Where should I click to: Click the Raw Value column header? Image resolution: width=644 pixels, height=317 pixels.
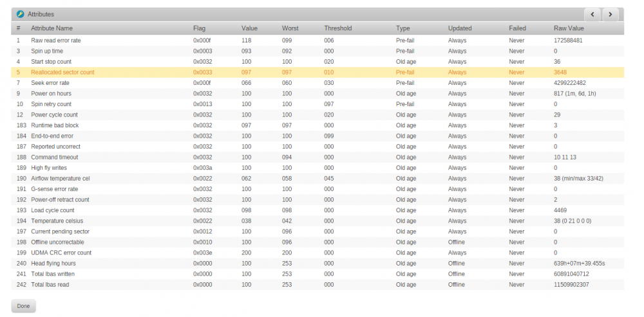[569, 28]
